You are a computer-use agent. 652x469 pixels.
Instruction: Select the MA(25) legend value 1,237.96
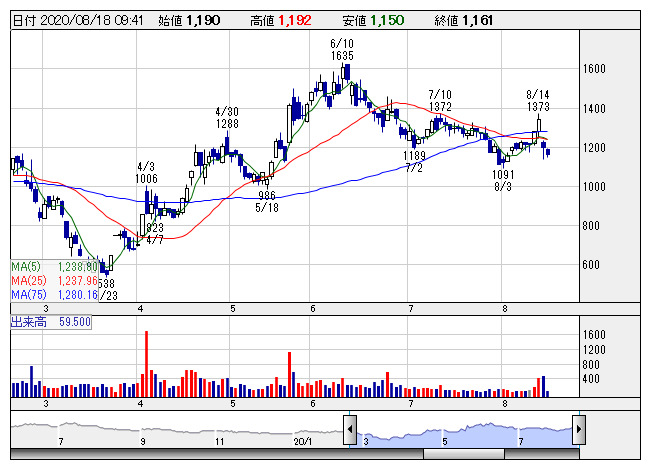[x=77, y=281]
